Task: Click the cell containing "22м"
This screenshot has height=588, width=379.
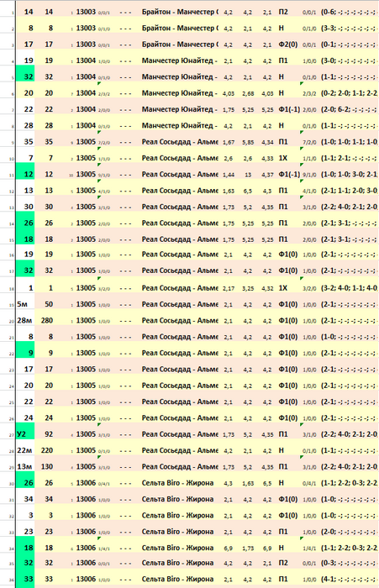Action: 25,450
